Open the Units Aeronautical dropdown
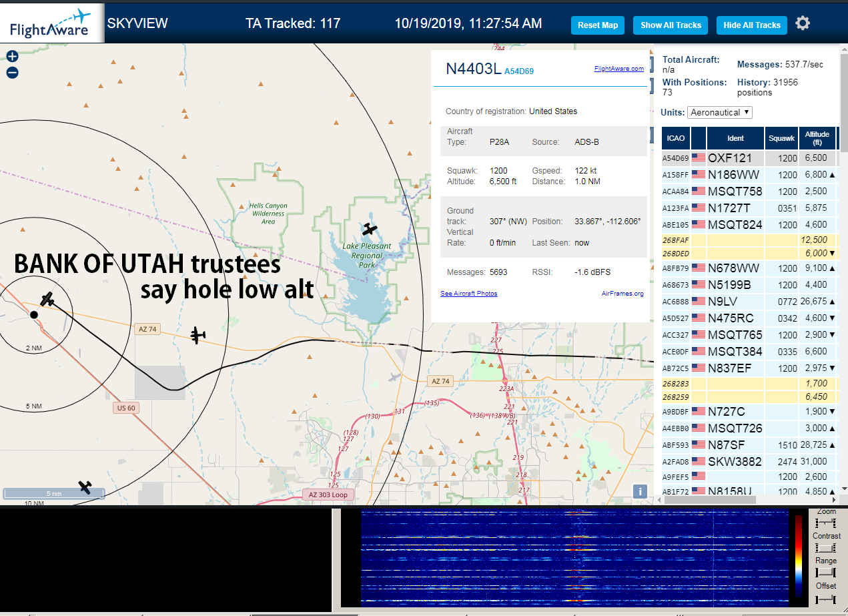Screen dimensions: 848x616 pyautogui.click(x=720, y=112)
